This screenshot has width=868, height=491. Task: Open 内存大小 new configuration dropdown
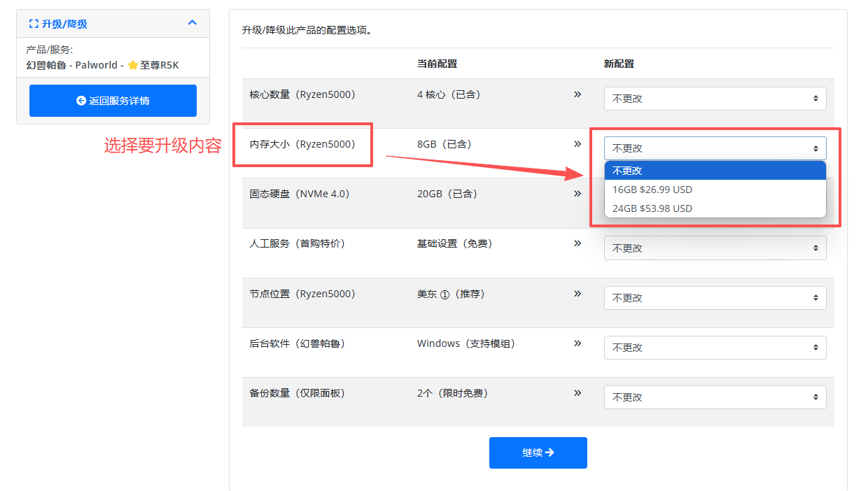[715, 148]
